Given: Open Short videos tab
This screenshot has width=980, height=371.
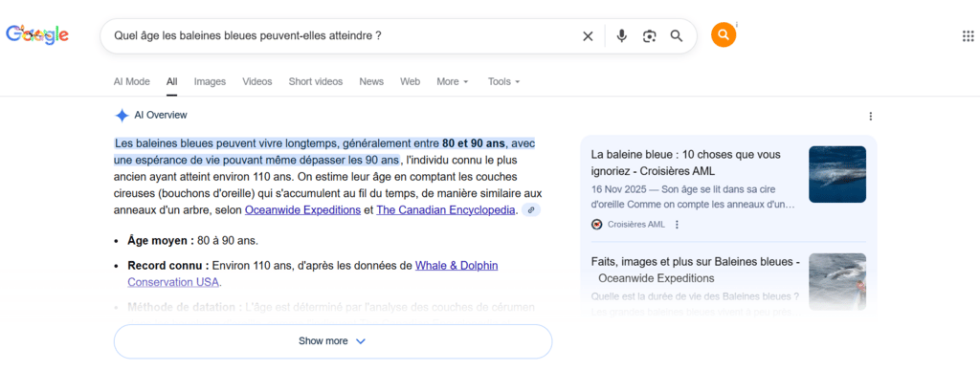Looking at the screenshot, I should pyautogui.click(x=316, y=82).
